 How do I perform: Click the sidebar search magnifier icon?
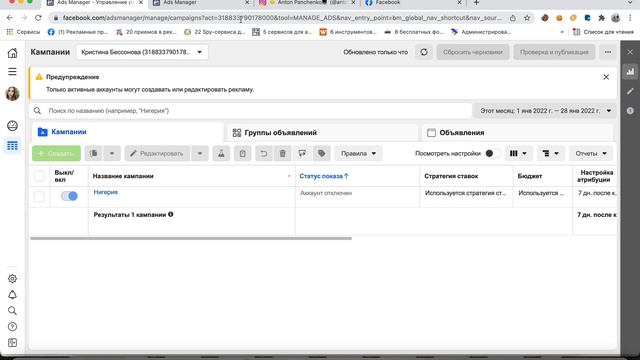pyautogui.click(x=13, y=311)
